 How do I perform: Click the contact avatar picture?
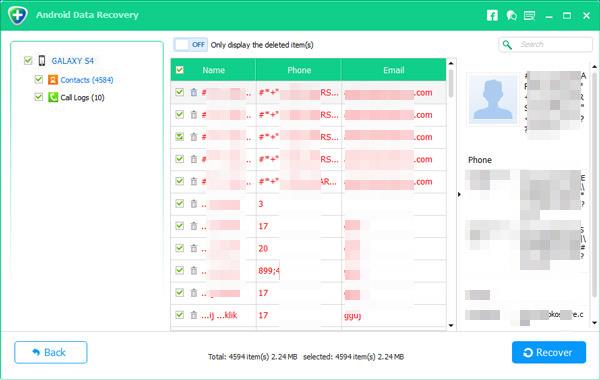493,99
